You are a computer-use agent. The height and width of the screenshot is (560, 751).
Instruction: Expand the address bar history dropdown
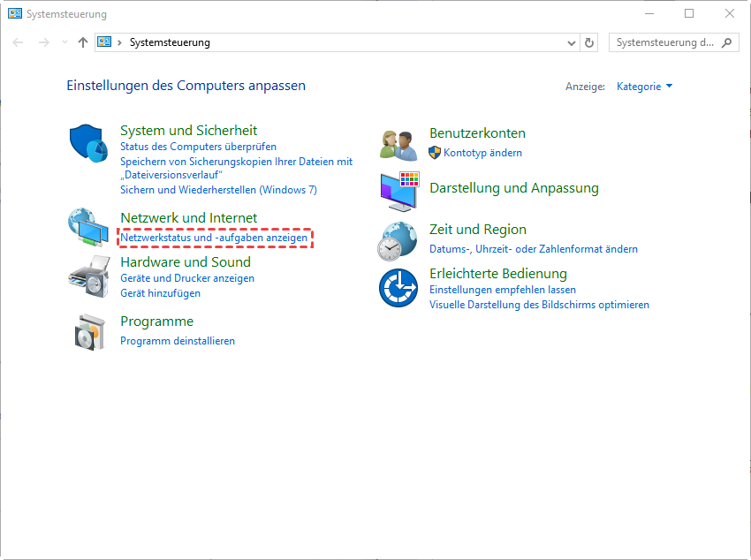tap(571, 42)
